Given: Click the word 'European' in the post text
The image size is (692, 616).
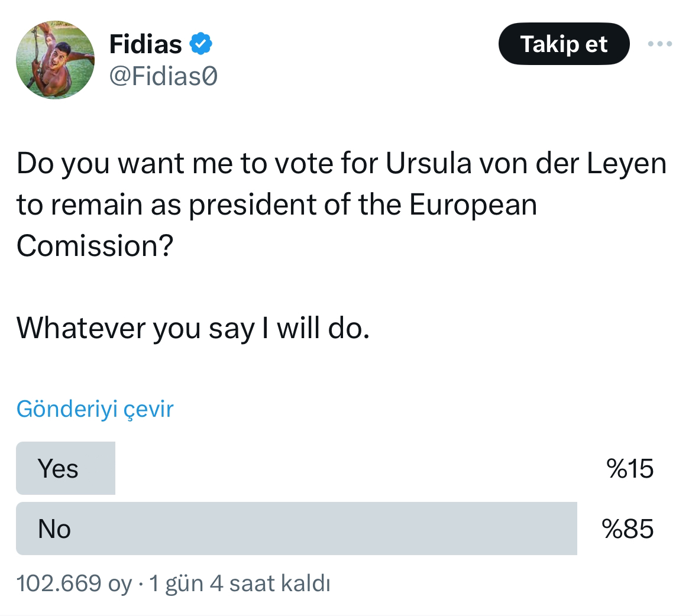Looking at the screenshot, I should pos(473,205).
